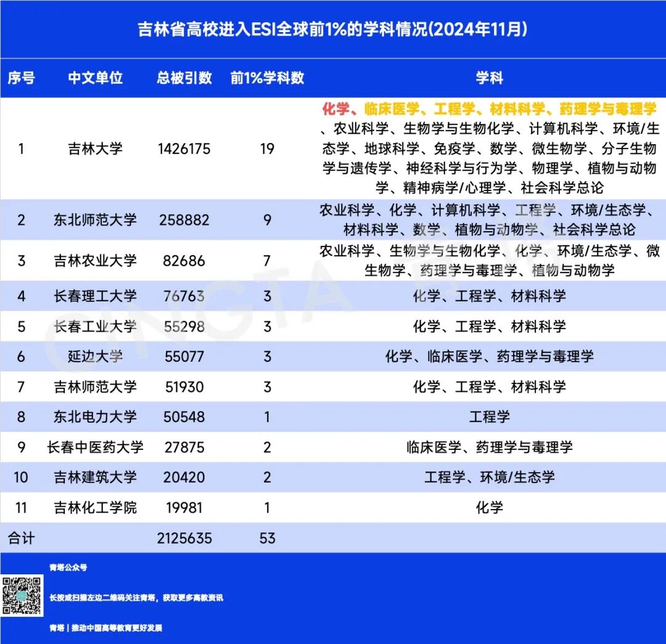Click the '合计' row label
The width and height of the screenshot is (666, 644).
coord(21,538)
